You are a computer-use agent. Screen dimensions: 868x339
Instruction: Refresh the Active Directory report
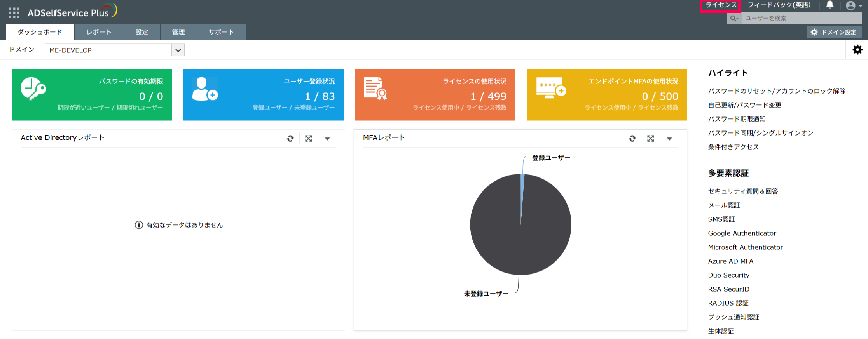pos(290,139)
